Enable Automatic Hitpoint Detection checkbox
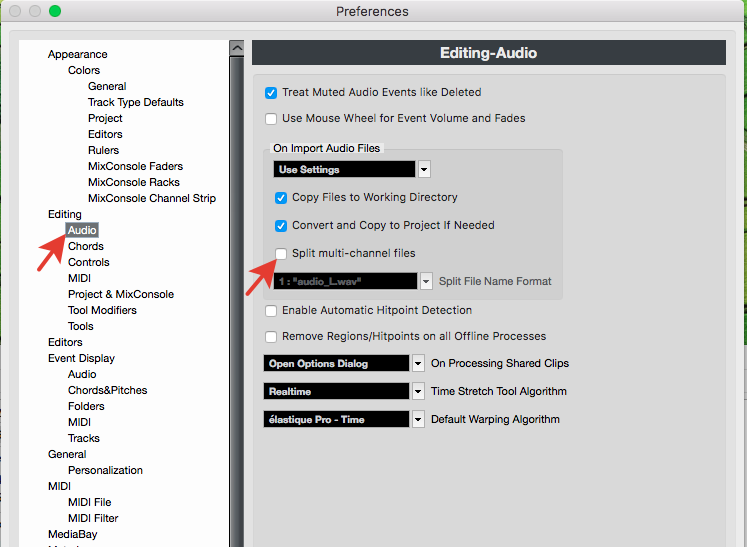 (271, 311)
